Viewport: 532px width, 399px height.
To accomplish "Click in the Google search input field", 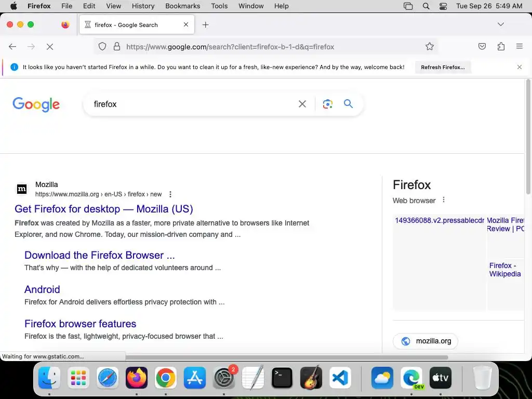I will point(193,104).
